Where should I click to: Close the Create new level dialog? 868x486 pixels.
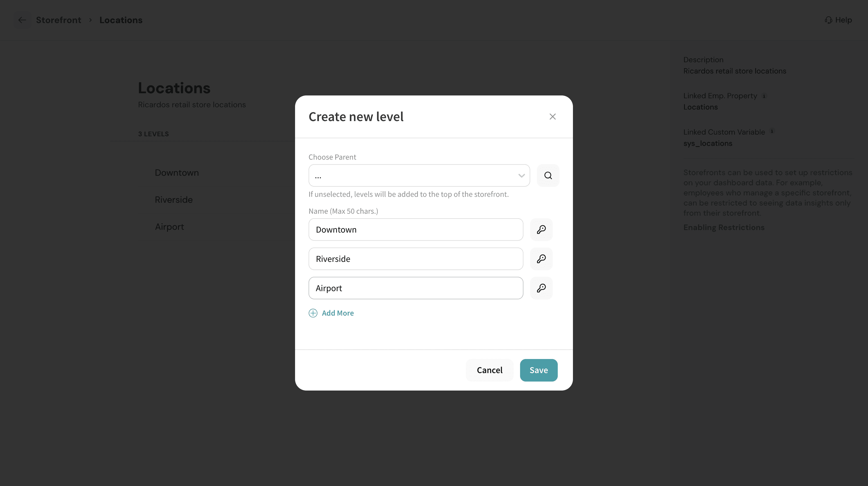coord(553,117)
